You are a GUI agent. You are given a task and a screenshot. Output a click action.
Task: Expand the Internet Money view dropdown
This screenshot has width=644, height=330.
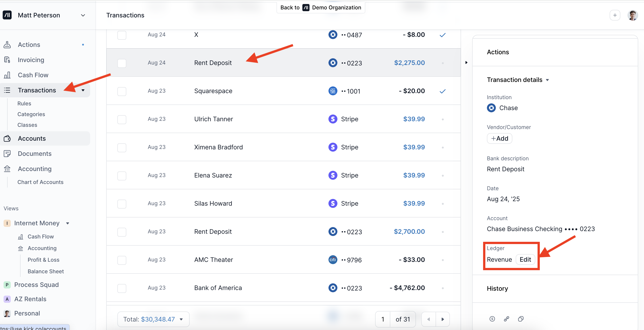coord(67,223)
